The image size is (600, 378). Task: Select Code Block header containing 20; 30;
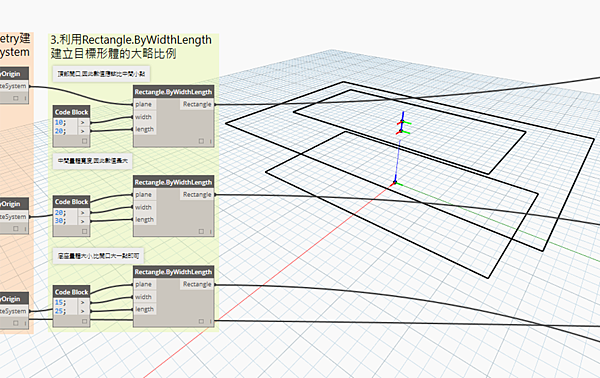[x=72, y=202]
